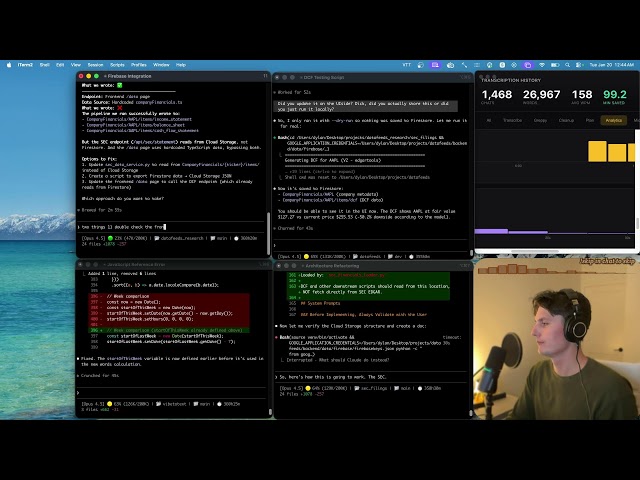Click the tallest yellow bar in analytics chart
The width and height of the screenshot is (640, 480).
pos(597,151)
